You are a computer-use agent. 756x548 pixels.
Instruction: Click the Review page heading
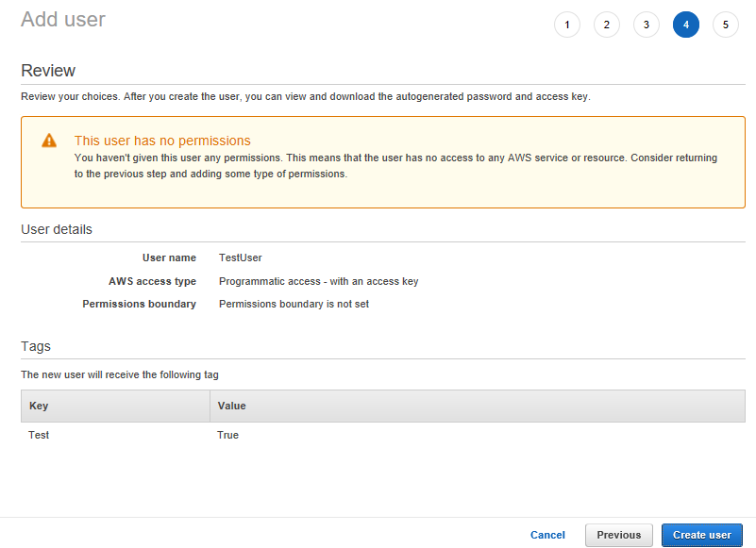click(x=48, y=71)
